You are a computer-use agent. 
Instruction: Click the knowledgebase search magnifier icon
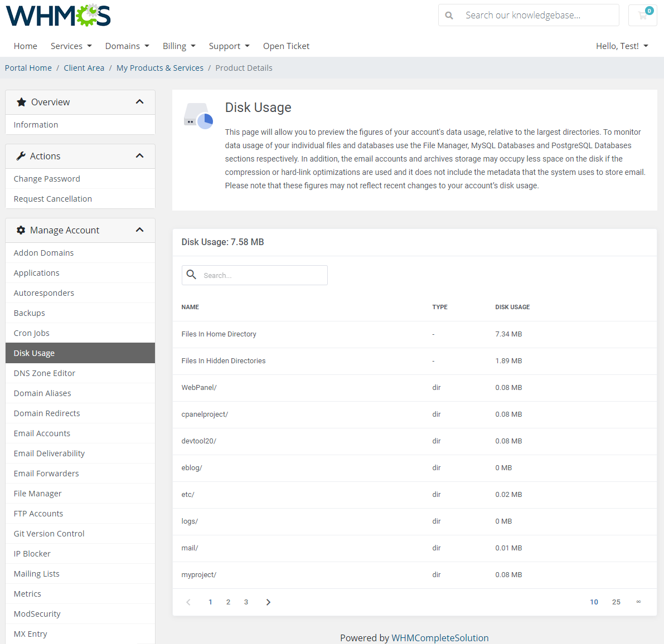tap(449, 15)
